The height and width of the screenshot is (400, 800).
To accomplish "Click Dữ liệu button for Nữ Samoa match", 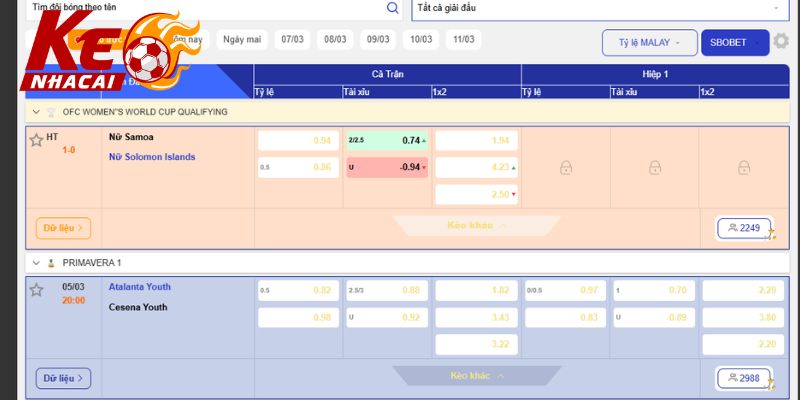I will pos(63,228).
